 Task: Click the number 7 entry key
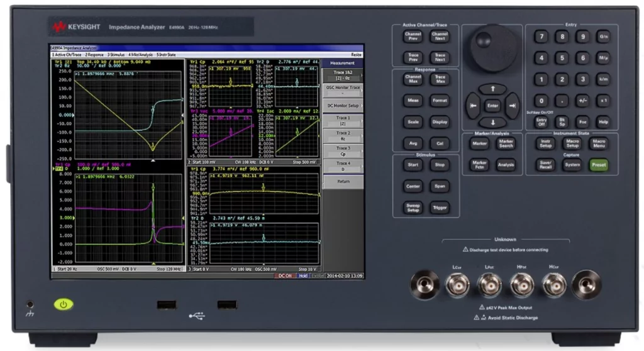[x=541, y=36]
